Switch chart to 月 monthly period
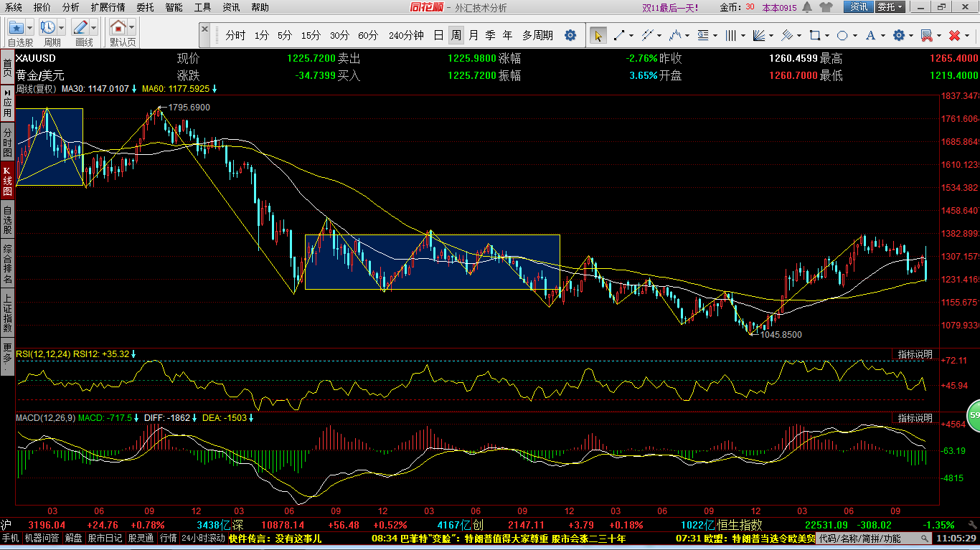980x550 pixels. tap(473, 35)
